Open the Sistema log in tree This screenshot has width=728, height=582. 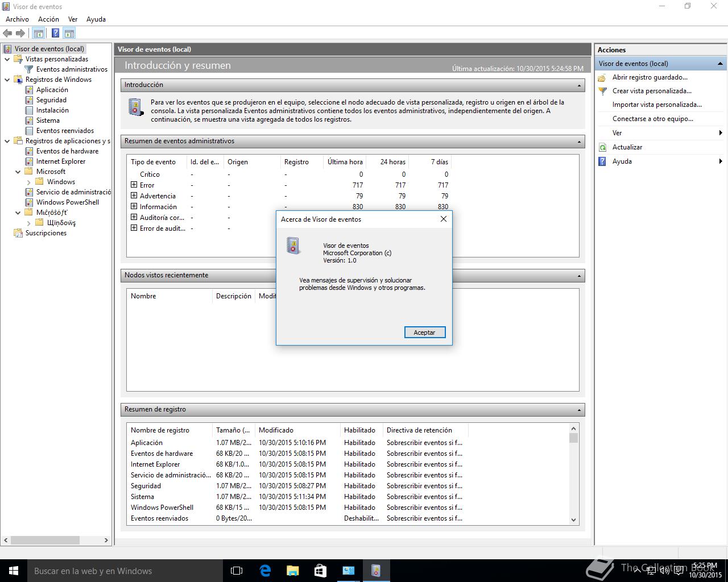coord(48,120)
